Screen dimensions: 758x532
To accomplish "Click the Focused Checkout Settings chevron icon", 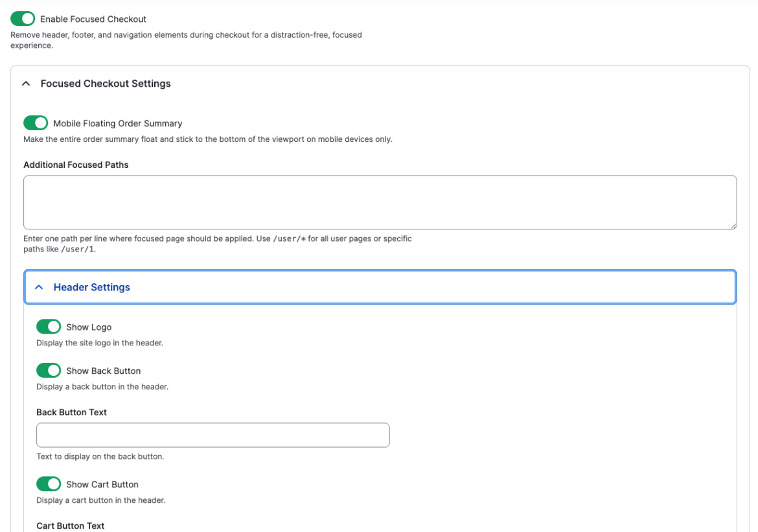I will pos(26,83).
